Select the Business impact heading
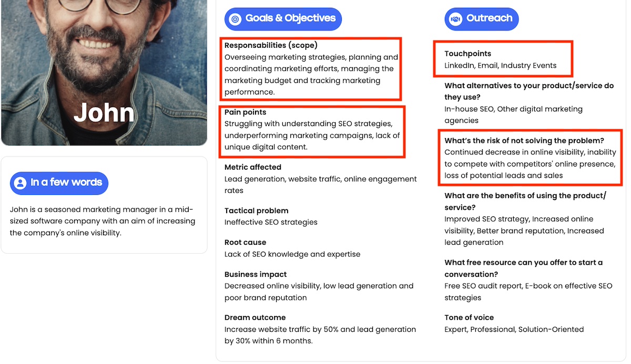Image resolution: width=631 pixels, height=364 pixels. (256, 274)
